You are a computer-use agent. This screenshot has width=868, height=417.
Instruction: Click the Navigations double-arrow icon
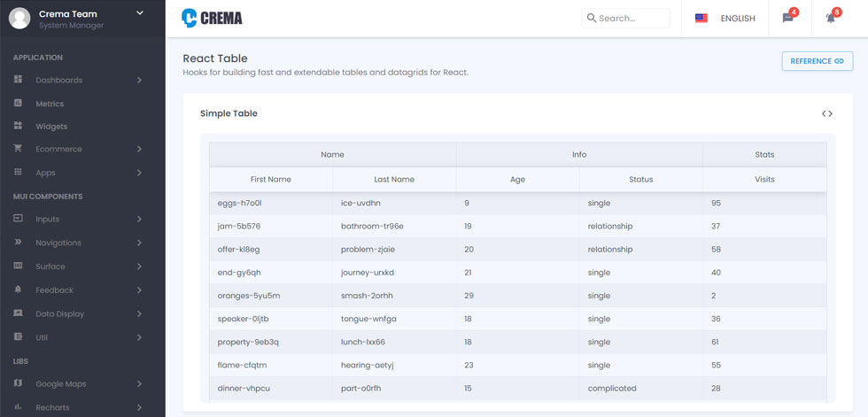19,243
